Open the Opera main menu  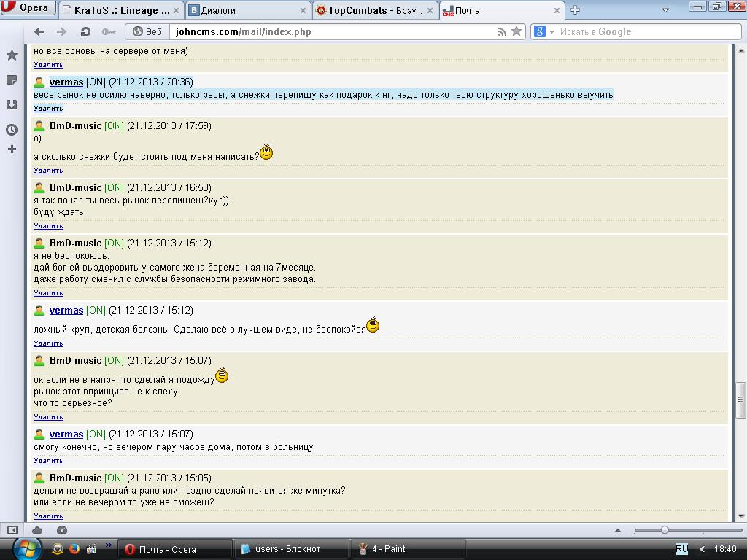[27, 8]
